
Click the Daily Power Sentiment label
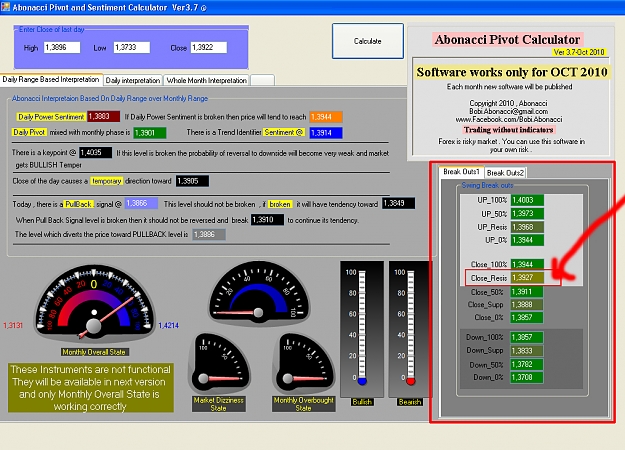pos(51,117)
